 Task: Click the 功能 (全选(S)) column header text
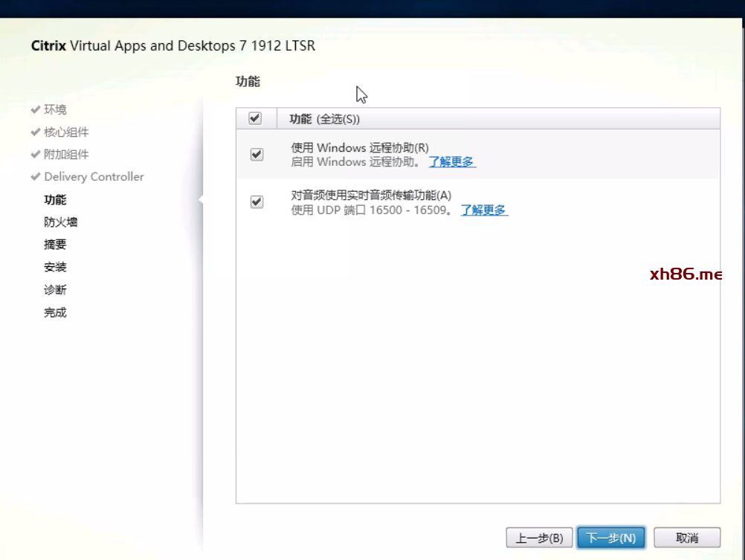coord(324,119)
